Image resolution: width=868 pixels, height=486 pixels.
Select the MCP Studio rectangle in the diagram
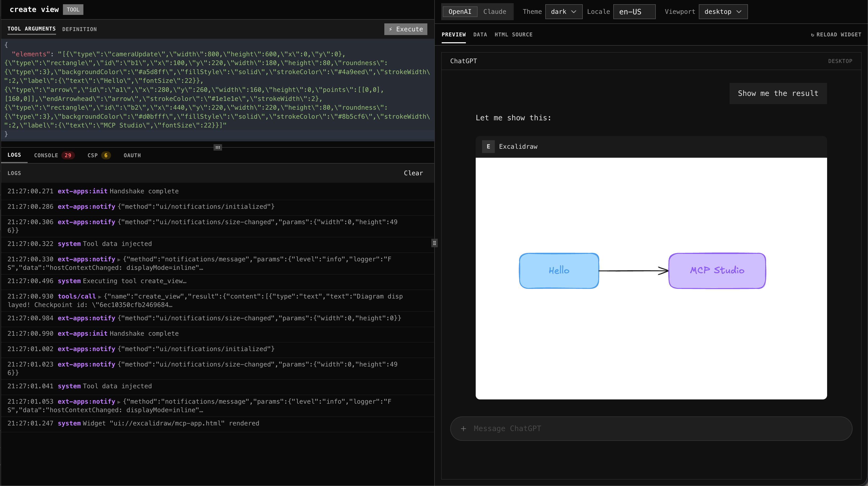pyautogui.click(x=717, y=271)
